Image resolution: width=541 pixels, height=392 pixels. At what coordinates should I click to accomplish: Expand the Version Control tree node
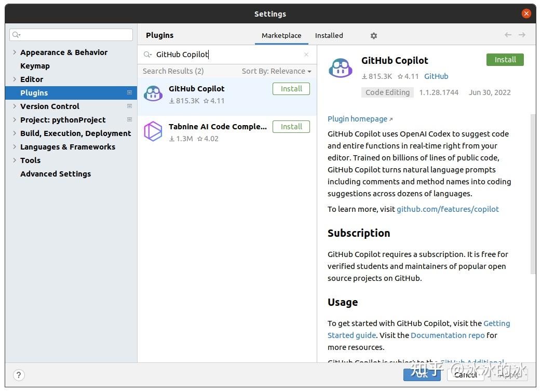pos(15,106)
